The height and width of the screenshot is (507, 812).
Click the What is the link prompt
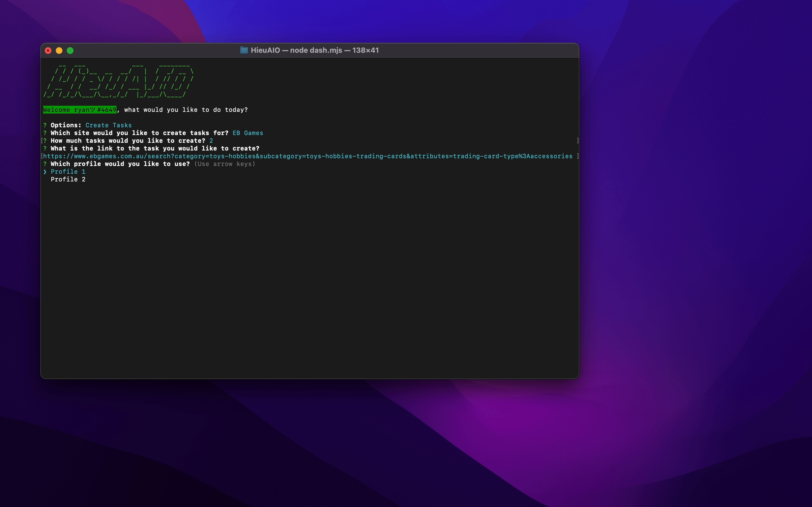point(155,149)
